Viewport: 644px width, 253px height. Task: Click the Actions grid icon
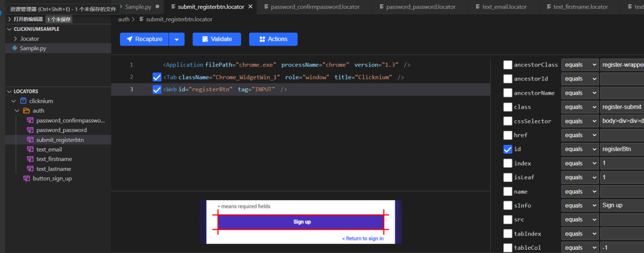263,39
